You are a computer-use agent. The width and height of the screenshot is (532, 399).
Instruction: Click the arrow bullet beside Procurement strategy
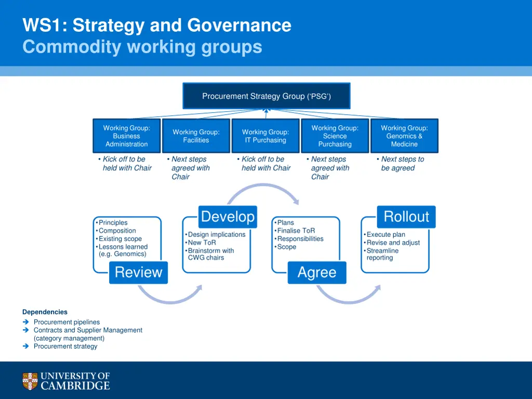click(26, 347)
